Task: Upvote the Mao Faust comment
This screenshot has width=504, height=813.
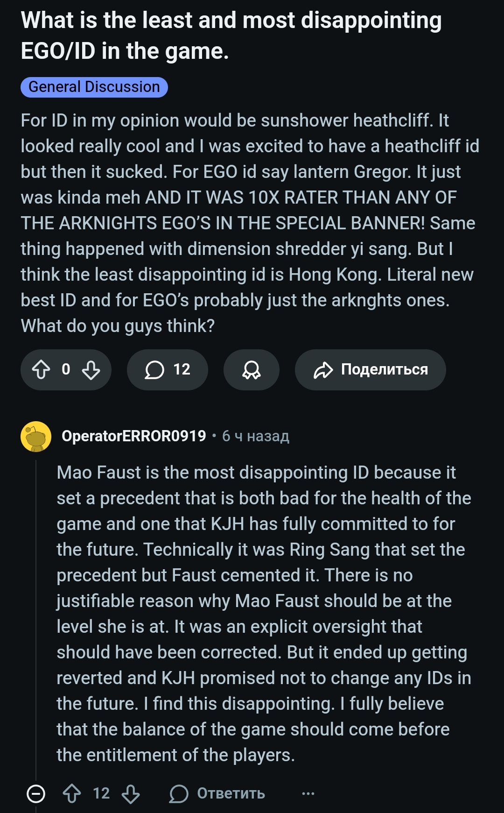Action: [72, 793]
